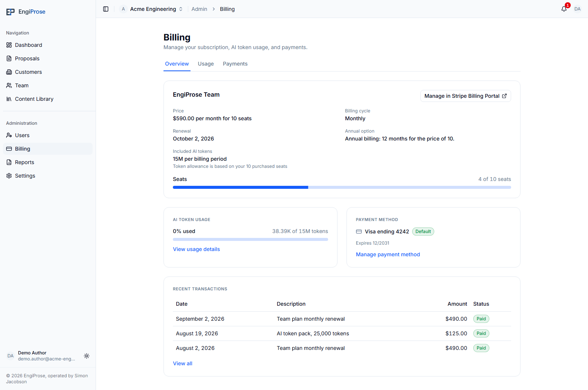Click the Team people icon
The height and width of the screenshot is (390, 588).
pos(9,85)
